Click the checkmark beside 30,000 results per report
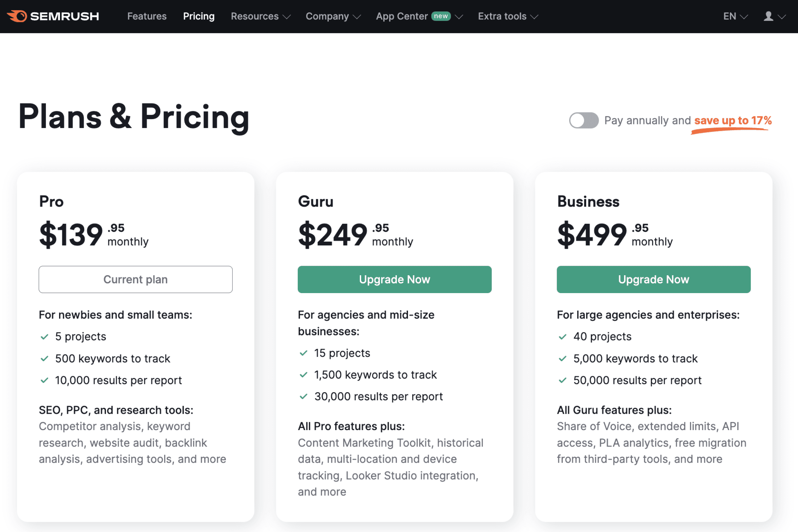 [x=303, y=396]
